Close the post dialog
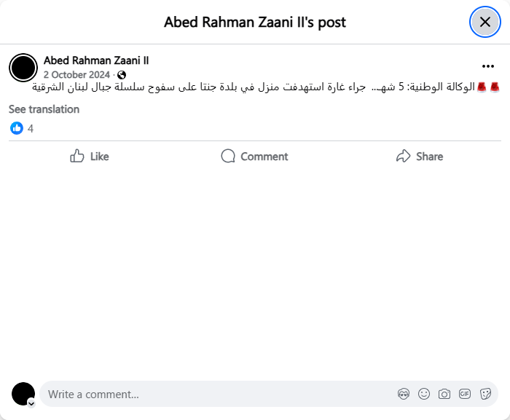 click(484, 22)
